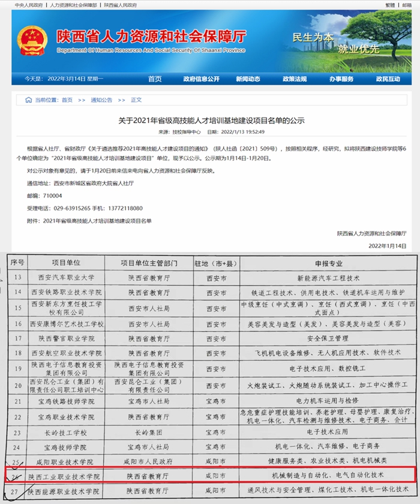This screenshot has height=504, width=420.
Task: Open the 邮箱 mailbox link
Action: 409,4
